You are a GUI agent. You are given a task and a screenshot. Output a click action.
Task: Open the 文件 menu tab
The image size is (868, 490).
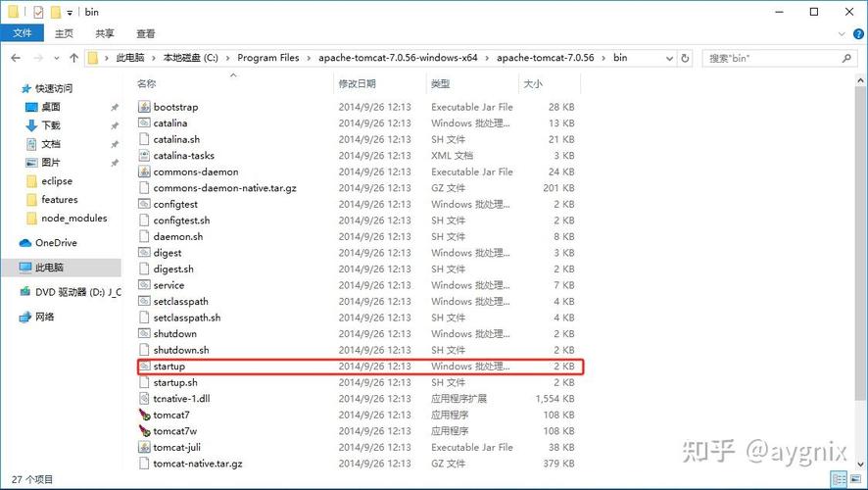click(22, 33)
